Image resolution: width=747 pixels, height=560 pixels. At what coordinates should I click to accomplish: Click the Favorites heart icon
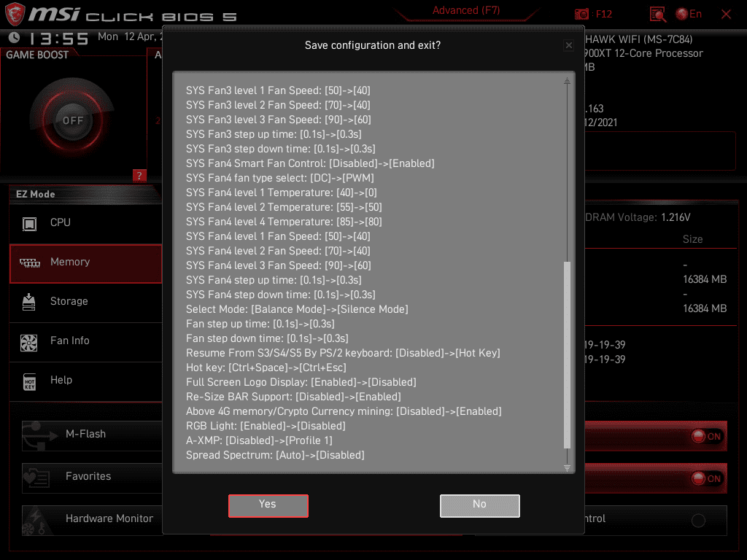tap(36, 477)
